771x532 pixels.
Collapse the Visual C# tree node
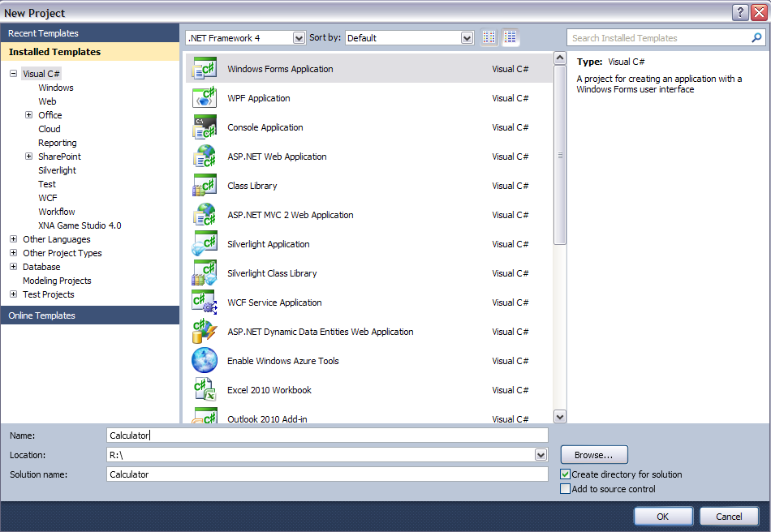tap(13, 74)
